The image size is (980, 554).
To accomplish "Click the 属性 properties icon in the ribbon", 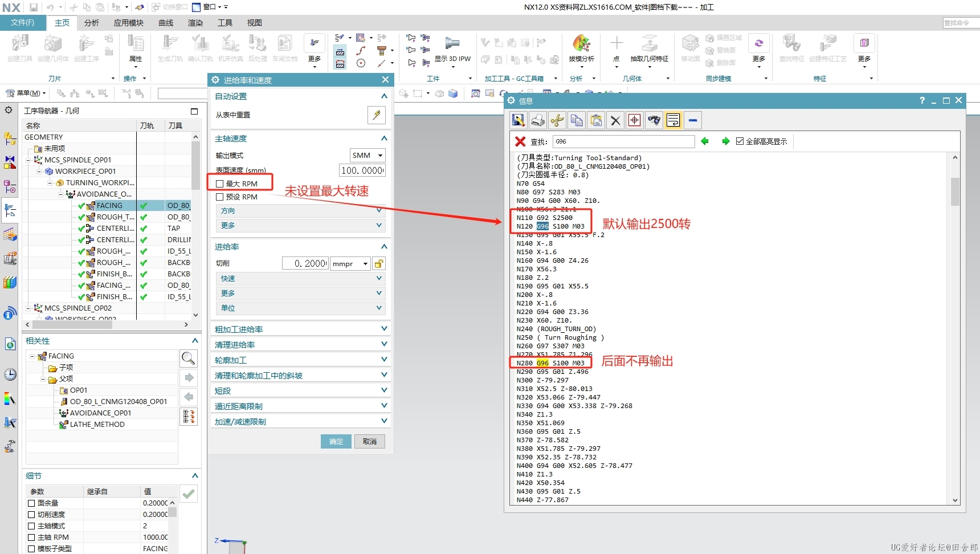I will pyautogui.click(x=136, y=43).
